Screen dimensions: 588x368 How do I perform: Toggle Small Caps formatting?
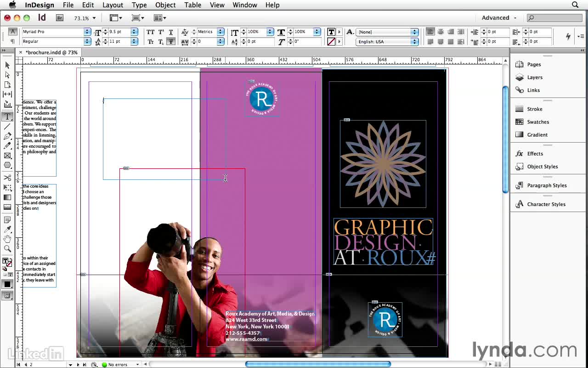pyautogui.click(x=150, y=41)
